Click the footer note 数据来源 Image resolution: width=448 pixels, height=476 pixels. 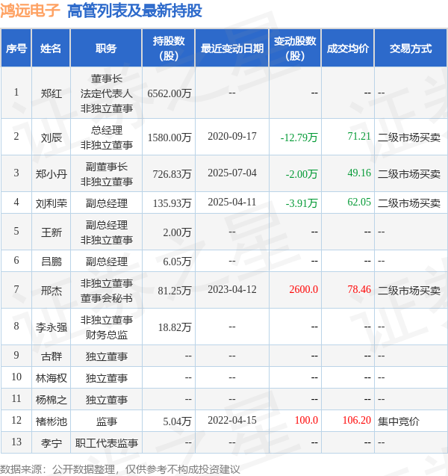(119, 469)
